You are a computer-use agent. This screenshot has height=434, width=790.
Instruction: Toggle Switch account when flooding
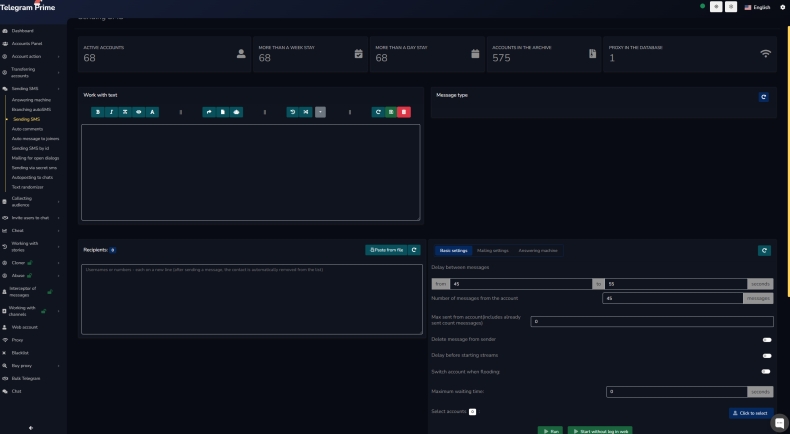767,371
